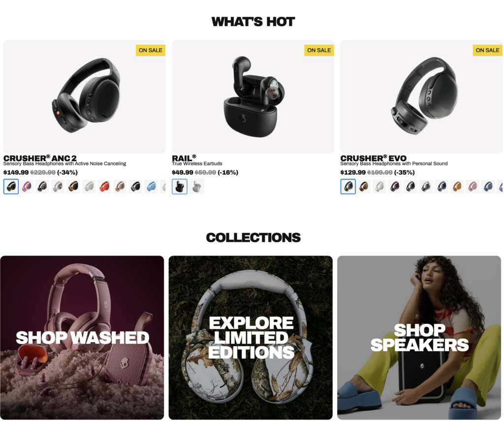Choose red-orange Crusher ANC 2 color variant
Image resolution: width=504 pixels, height=421 pixels.
pos(105,187)
